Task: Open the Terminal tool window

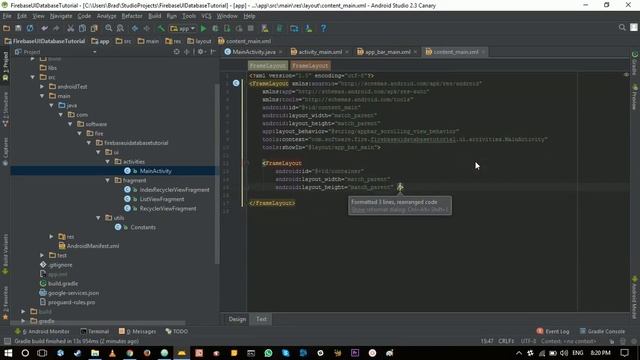Action: point(95,331)
